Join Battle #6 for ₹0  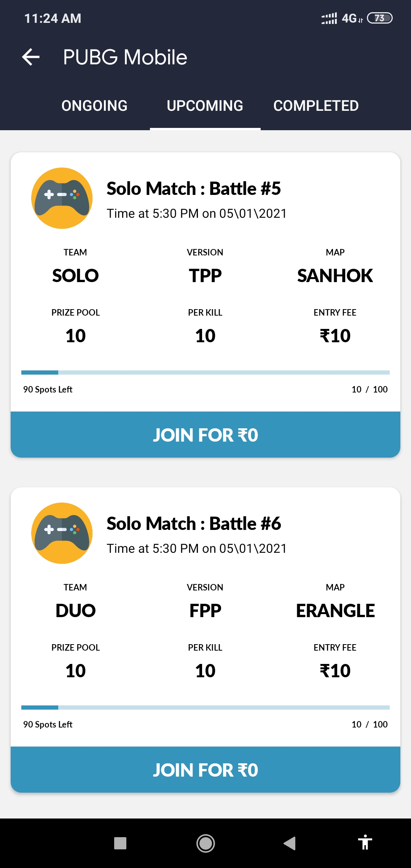(x=205, y=770)
